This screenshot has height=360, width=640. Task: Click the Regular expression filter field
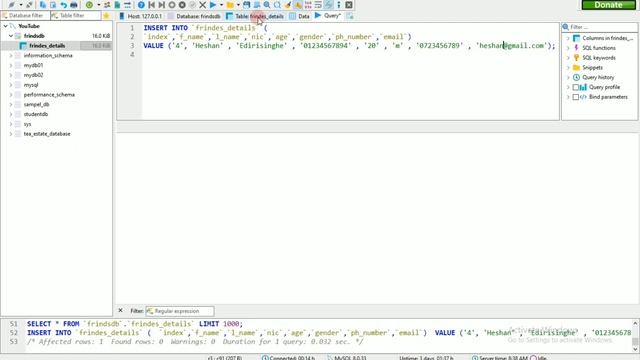coord(180,311)
